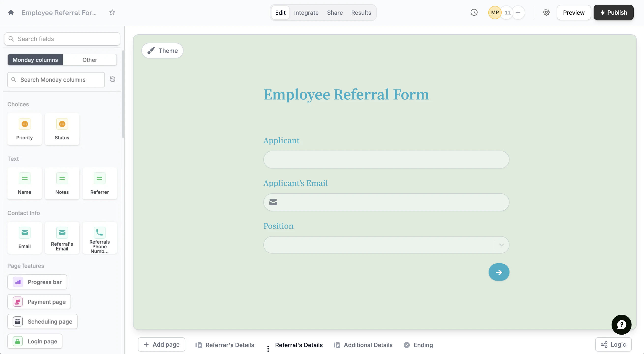644x354 pixels.
Task: Switch to Other fields toggle
Action: point(90,60)
